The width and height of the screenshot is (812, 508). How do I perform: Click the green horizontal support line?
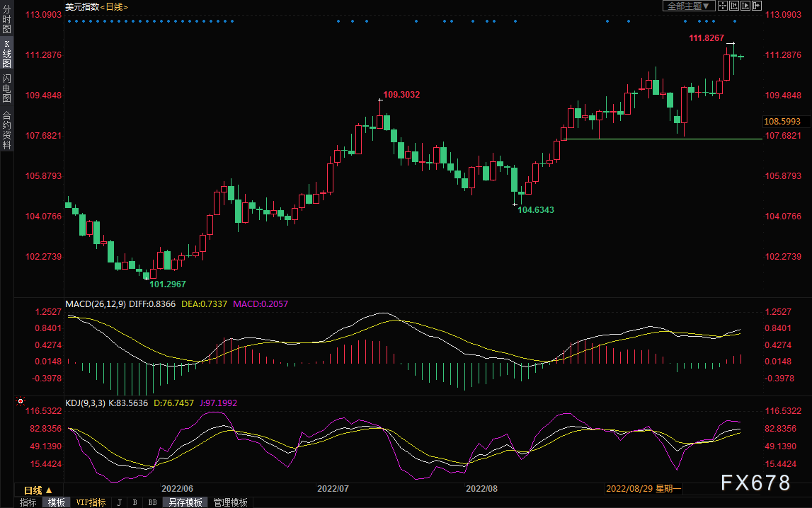(663, 139)
